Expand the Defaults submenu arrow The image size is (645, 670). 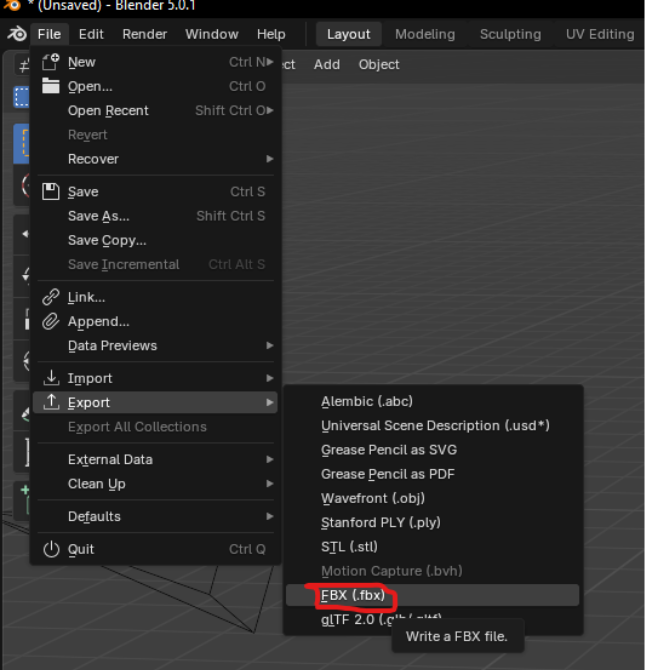pyautogui.click(x=270, y=516)
